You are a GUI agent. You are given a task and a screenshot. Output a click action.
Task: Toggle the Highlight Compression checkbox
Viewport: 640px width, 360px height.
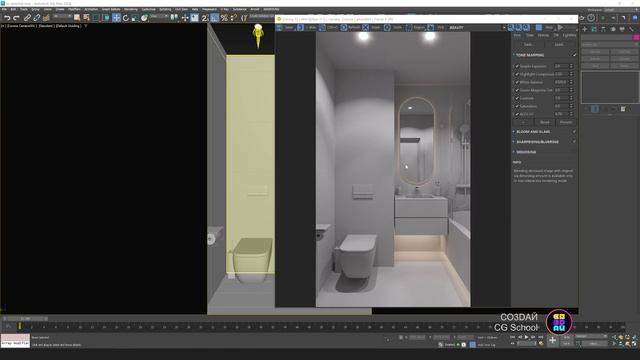pos(517,74)
